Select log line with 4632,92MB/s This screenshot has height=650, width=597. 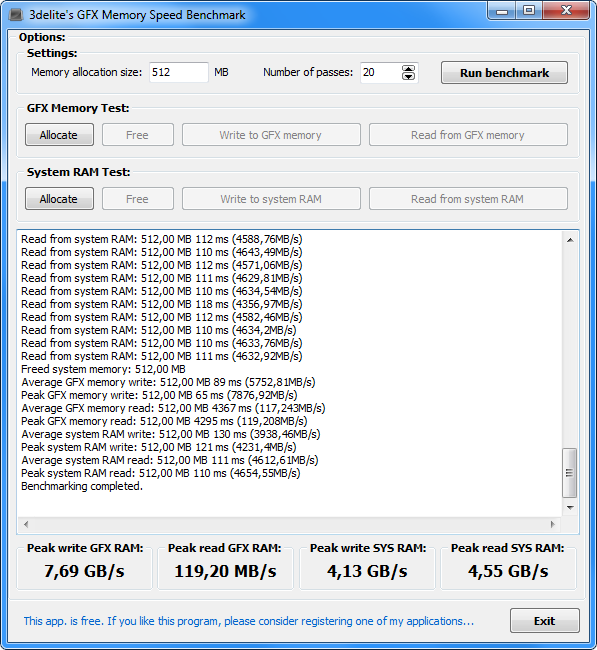point(162,356)
